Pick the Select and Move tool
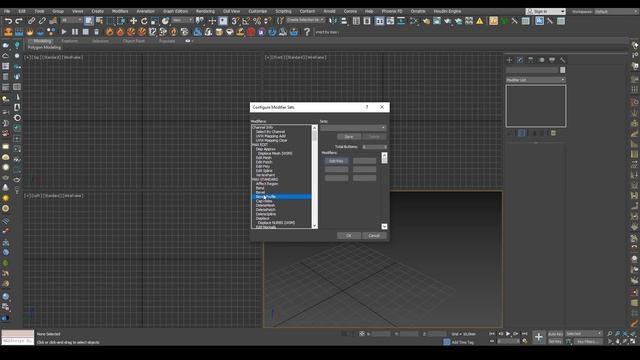Viewport: 640px width, 360px height. pos(133,20)
